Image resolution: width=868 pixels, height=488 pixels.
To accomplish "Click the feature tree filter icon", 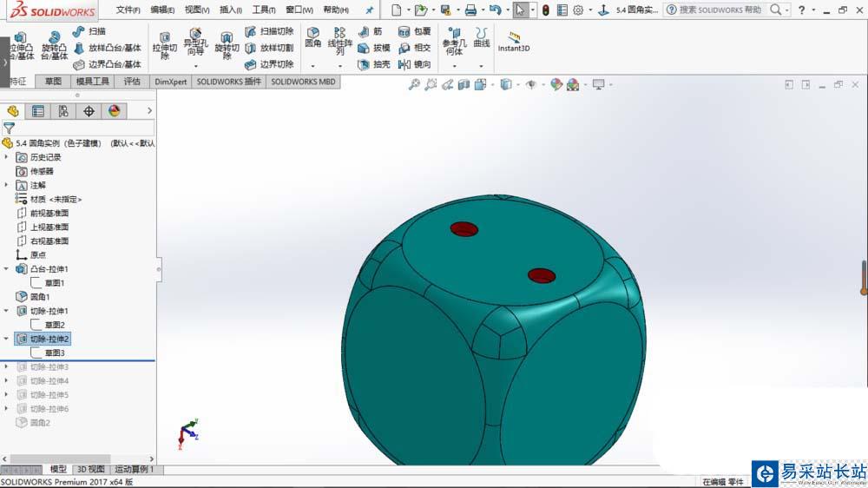I will click(9, 129).
